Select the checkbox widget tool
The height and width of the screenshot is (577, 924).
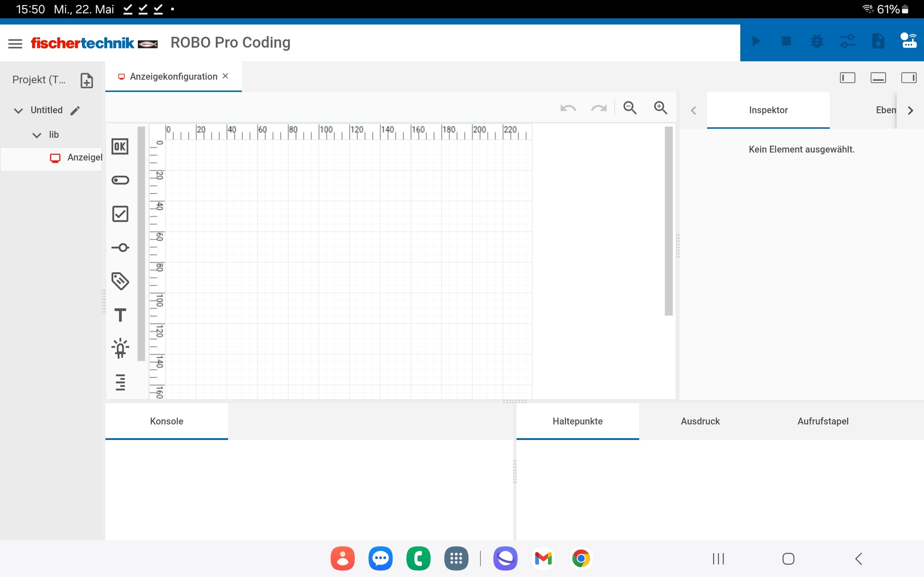[x=120, y=214]
